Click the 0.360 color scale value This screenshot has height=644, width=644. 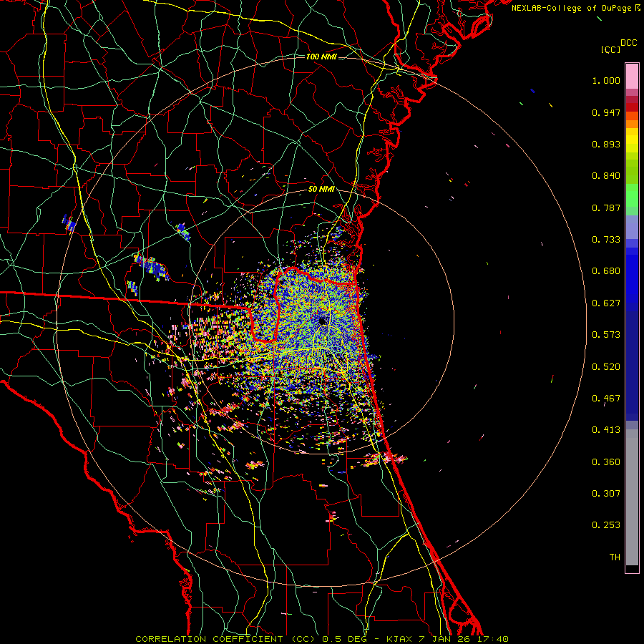point(606,462)
